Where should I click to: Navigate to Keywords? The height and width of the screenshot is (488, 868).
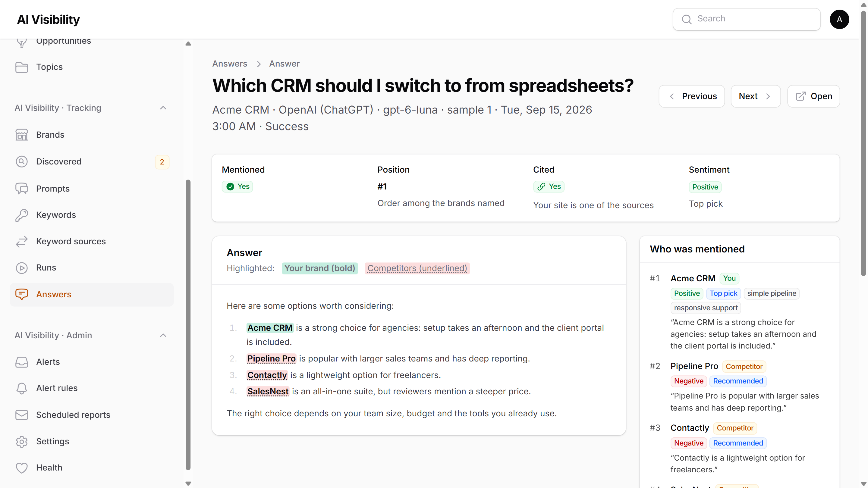pyautogui.click(x=92, y=215)
